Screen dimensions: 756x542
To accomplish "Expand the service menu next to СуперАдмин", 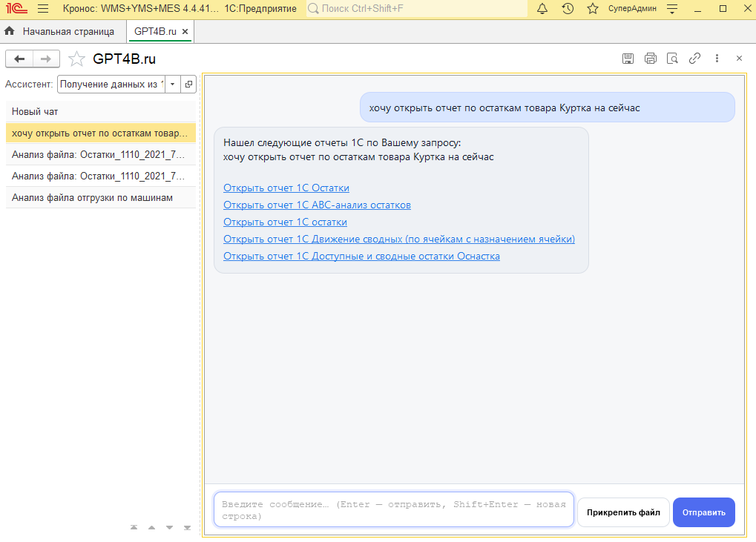I will (x=672, y=9).
